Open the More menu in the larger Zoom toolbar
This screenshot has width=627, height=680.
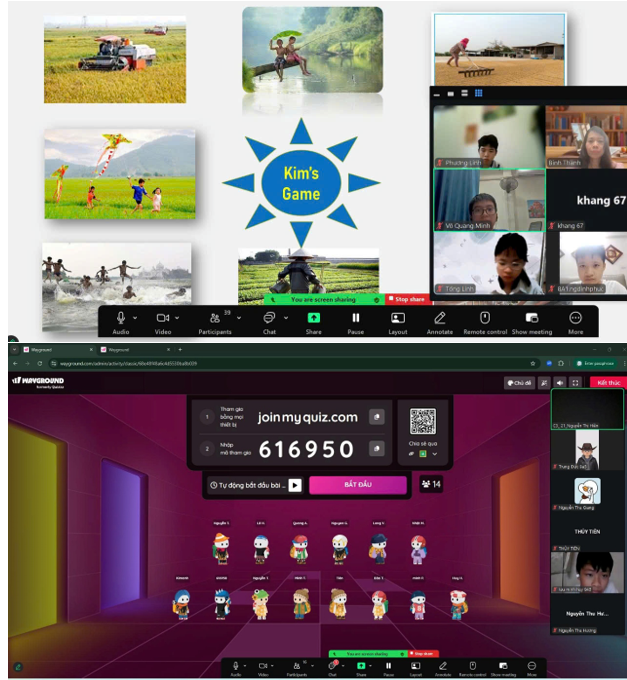[x=575, y=318]
